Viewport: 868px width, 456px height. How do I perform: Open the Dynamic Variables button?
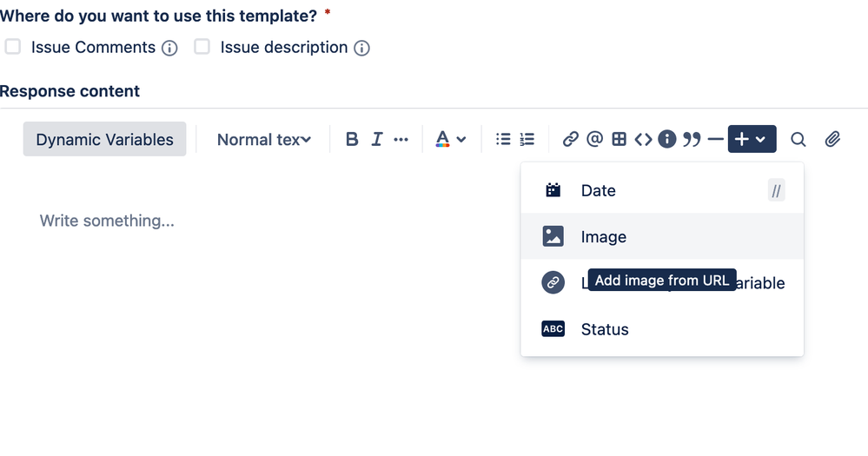104,139
